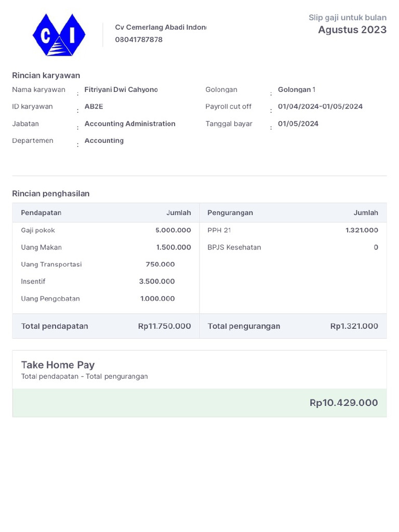This screenshot has width=399, height=532.
Task: Select the Insentif amount 3.500.000
Action: click(x=157, y=282)
